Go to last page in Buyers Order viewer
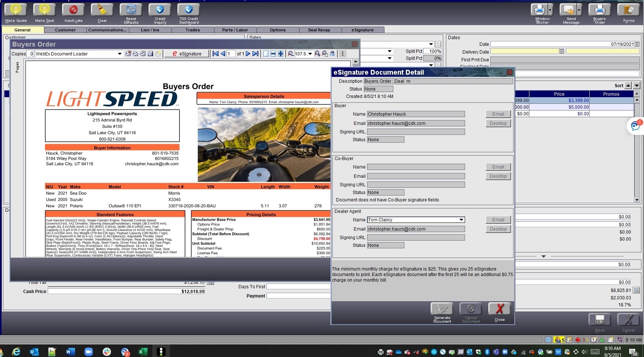644x357 pixels. tap(255, 54)
